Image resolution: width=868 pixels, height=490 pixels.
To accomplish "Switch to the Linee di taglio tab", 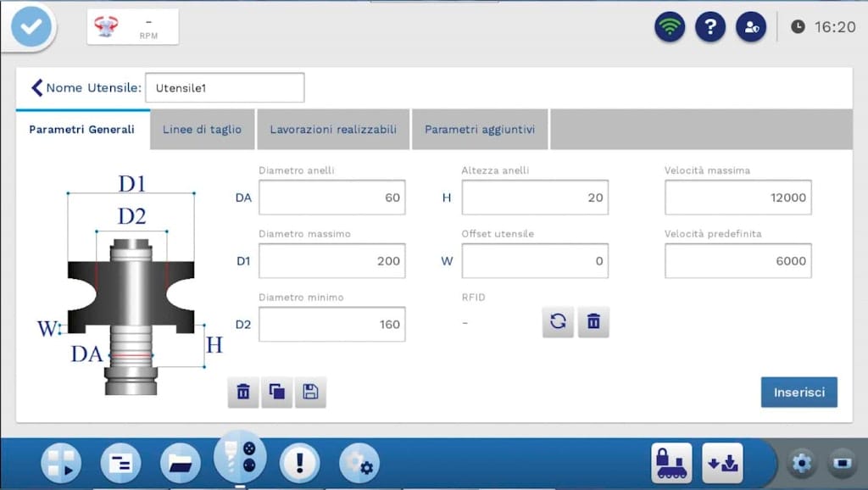I will coord(202,130).
